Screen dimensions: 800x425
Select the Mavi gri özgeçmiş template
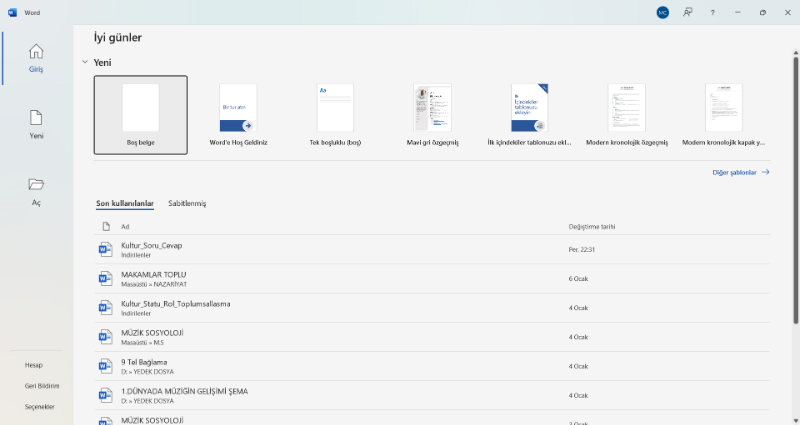432,115
